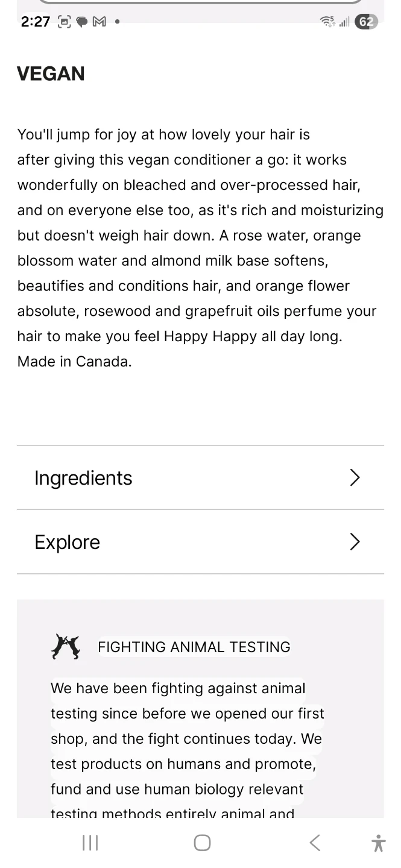This screenshot has width=401, height=868.
Task: Tap the Back arrow in navigation bar
Action: (x=314, y=843)
